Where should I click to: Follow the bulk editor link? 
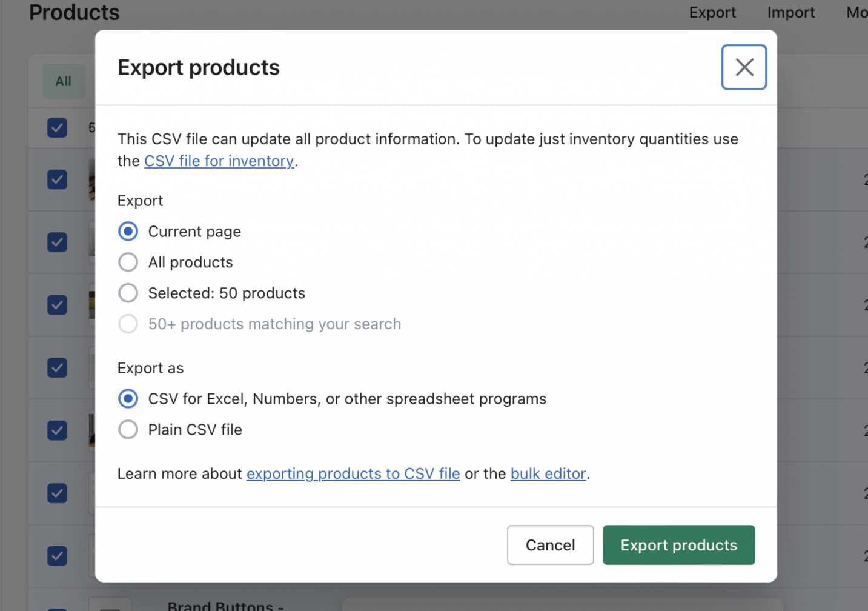[548, 474]
